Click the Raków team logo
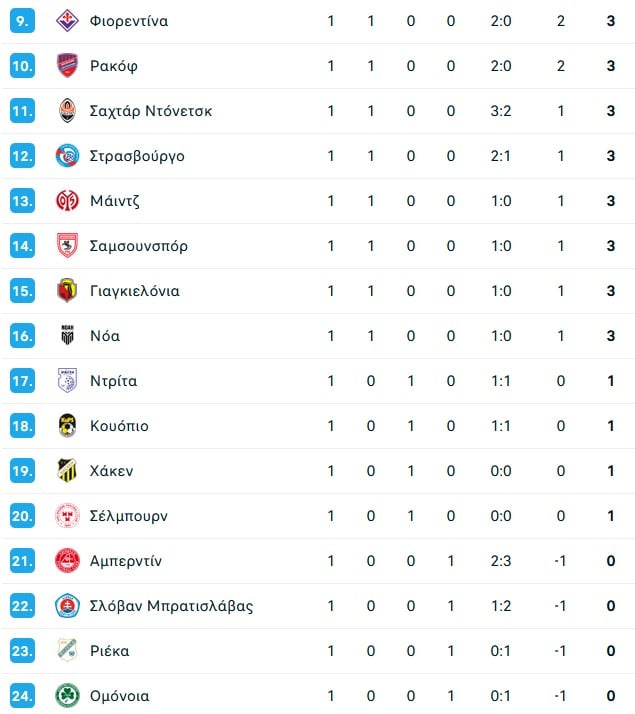This screenshot has width=635, height=714. (x=67, y=66)
